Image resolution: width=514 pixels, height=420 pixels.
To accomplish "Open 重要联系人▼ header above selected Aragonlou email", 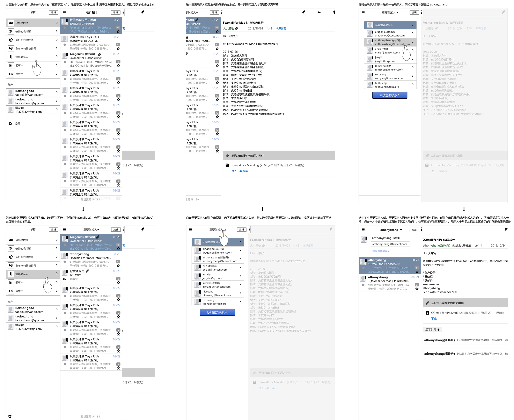I will pos(91,230).
